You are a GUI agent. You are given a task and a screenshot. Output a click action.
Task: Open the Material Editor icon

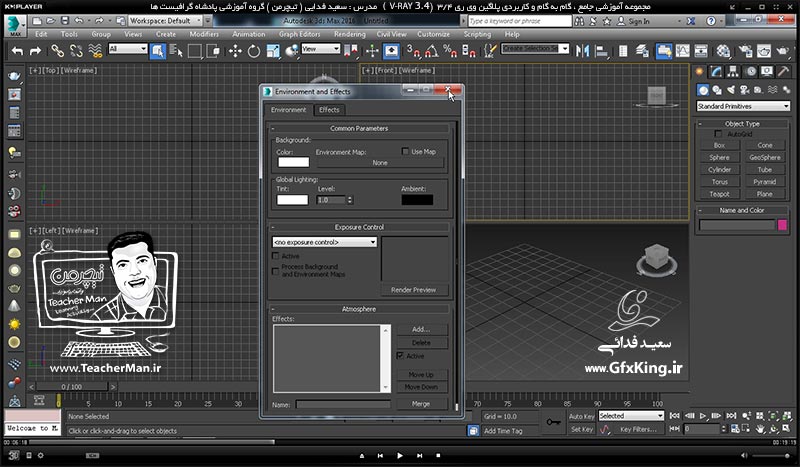(723, 51)
